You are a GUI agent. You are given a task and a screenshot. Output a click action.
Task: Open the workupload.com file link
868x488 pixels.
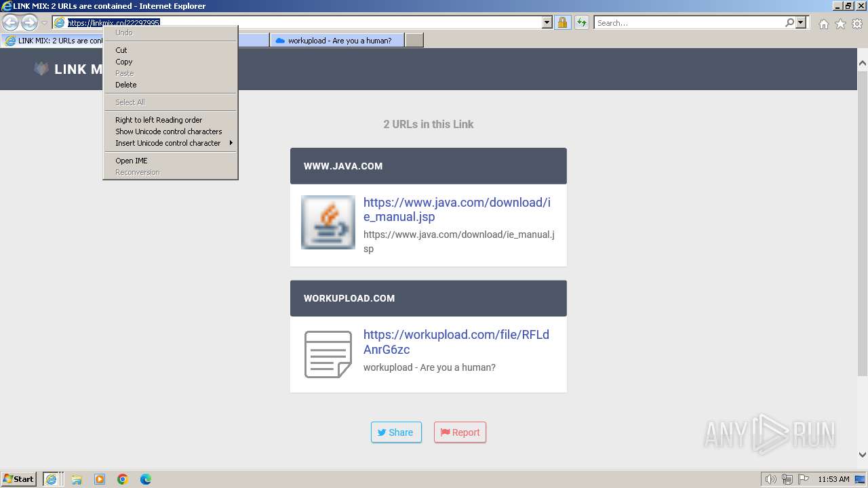pos(456,342)
